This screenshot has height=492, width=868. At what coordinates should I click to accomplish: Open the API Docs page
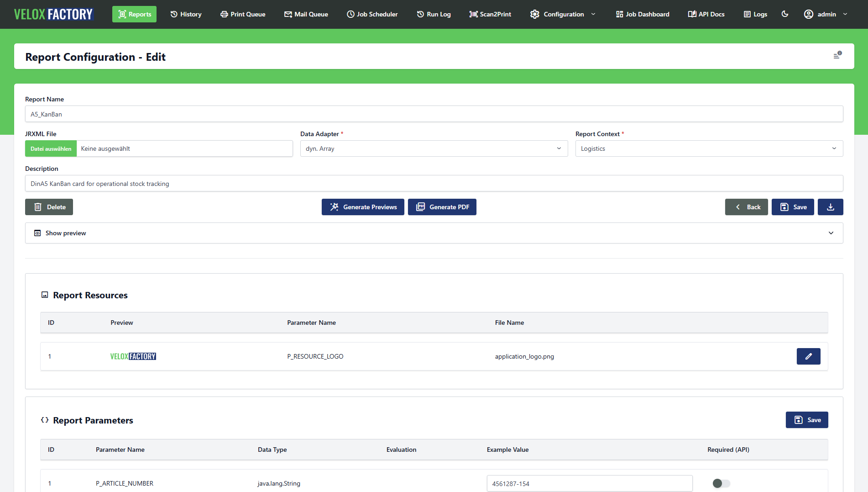[706, 14]
